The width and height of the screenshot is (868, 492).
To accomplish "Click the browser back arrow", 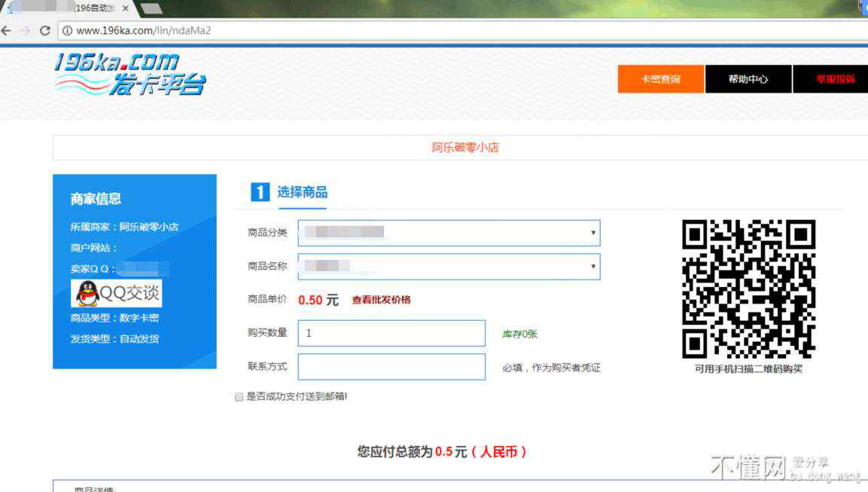I will pos(7,31).
